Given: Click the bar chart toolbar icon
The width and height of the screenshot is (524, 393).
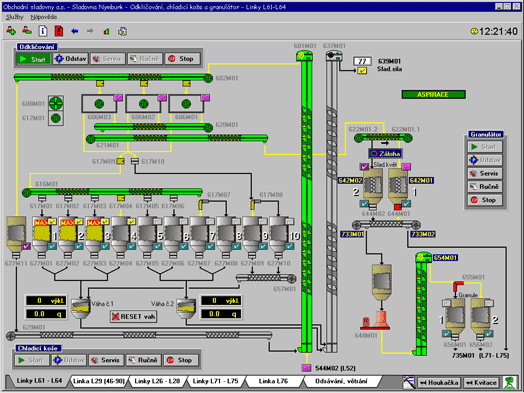Looking at the screenshot, I should 106,31.
